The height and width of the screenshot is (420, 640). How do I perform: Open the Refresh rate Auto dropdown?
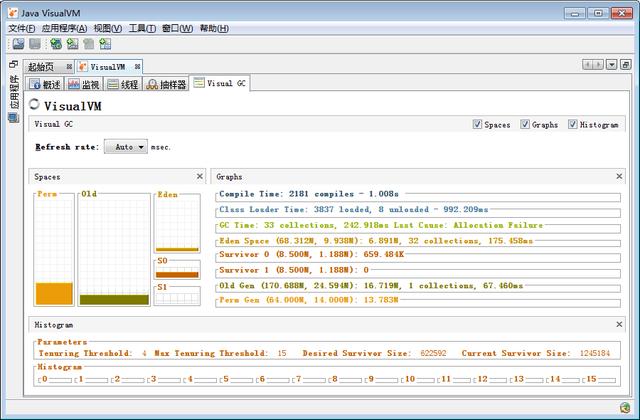[126, 147]
